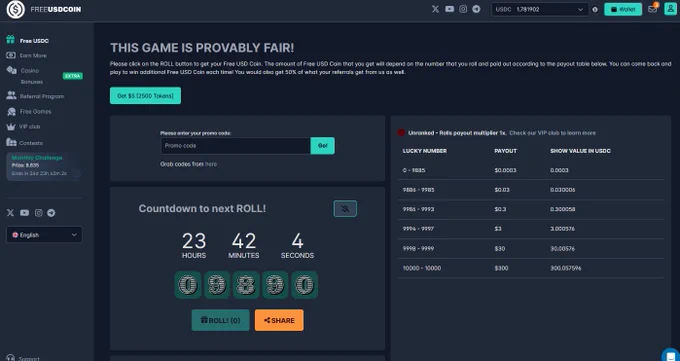Click the VIP club crown icon

[11, 127]
